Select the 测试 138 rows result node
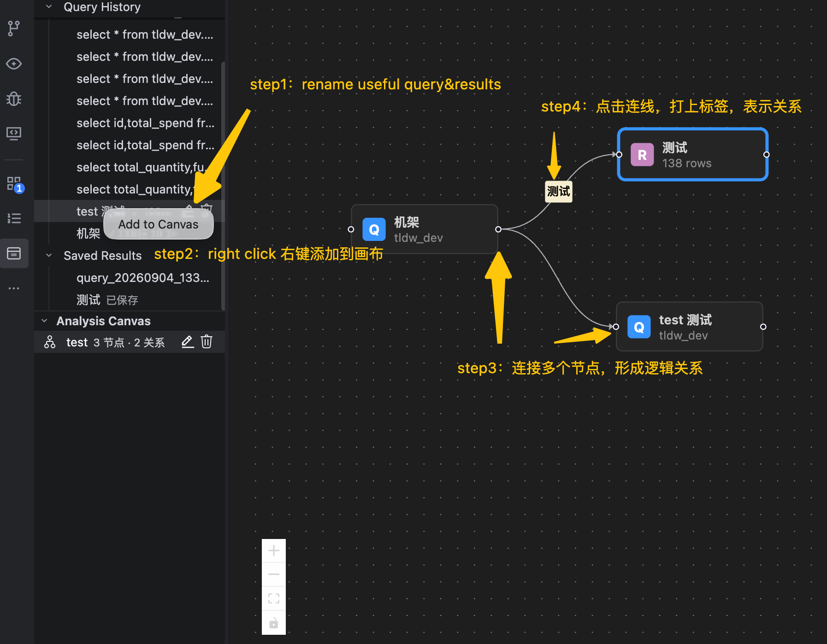Screen dimensions: 827x644 coord(692,155)
